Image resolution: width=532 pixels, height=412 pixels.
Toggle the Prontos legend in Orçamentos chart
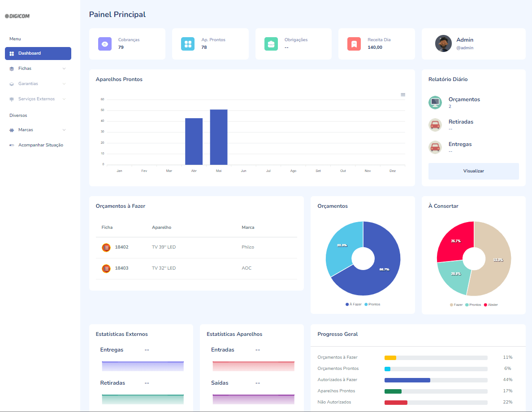[x=372, y=305]
